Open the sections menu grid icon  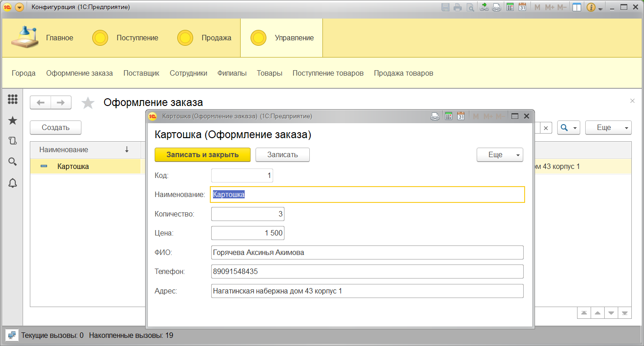point(13,99)
